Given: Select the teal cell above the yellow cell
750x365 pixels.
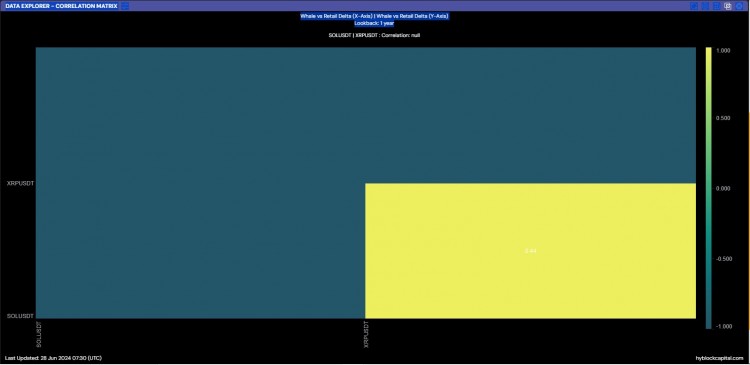Looking at the screenshot, I should coord(530,115).
